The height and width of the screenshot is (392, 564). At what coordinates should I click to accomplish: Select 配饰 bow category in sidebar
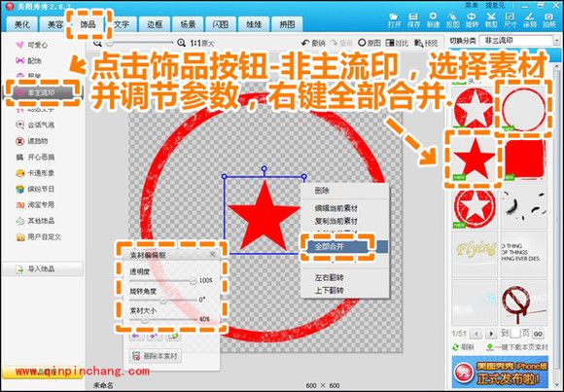29,61
